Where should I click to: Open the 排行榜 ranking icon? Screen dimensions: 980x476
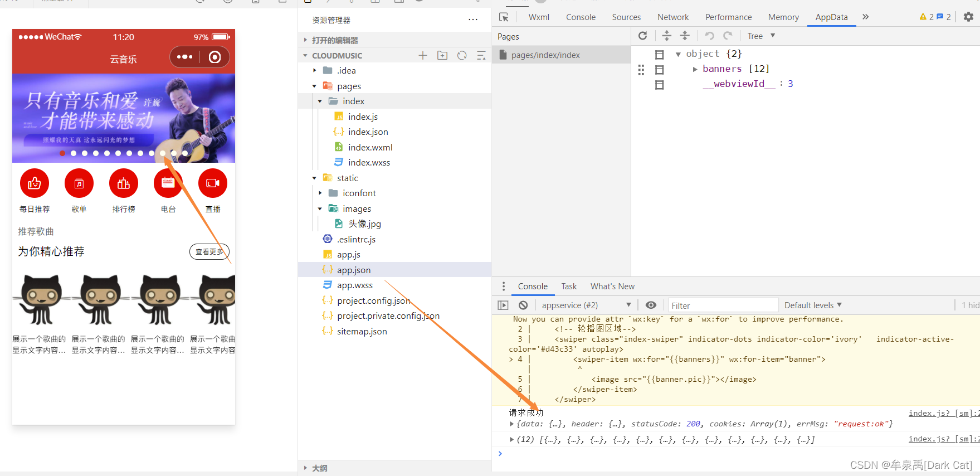[x=124, y=183]
